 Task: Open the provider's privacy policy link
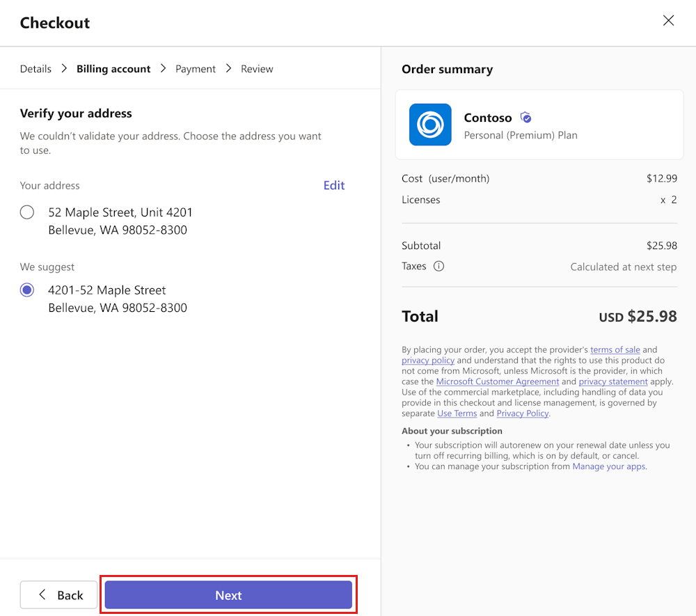pyautogui.click(x=428, y=361)
